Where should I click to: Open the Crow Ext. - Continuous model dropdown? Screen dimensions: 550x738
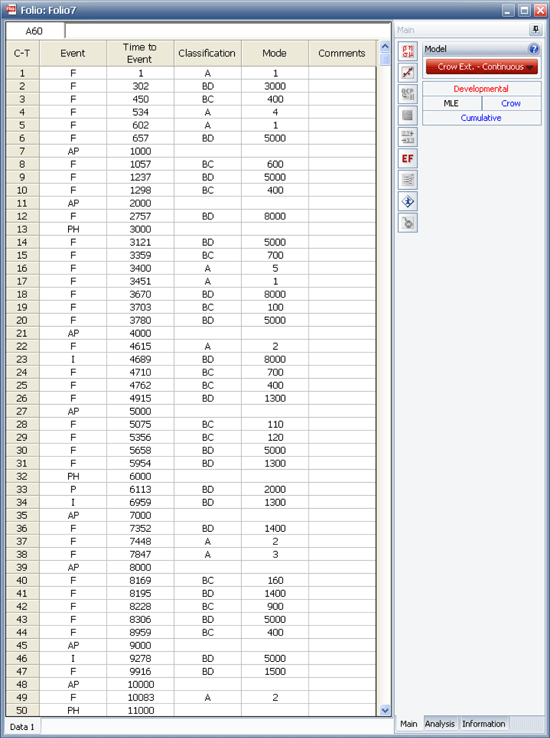point(481,67)
